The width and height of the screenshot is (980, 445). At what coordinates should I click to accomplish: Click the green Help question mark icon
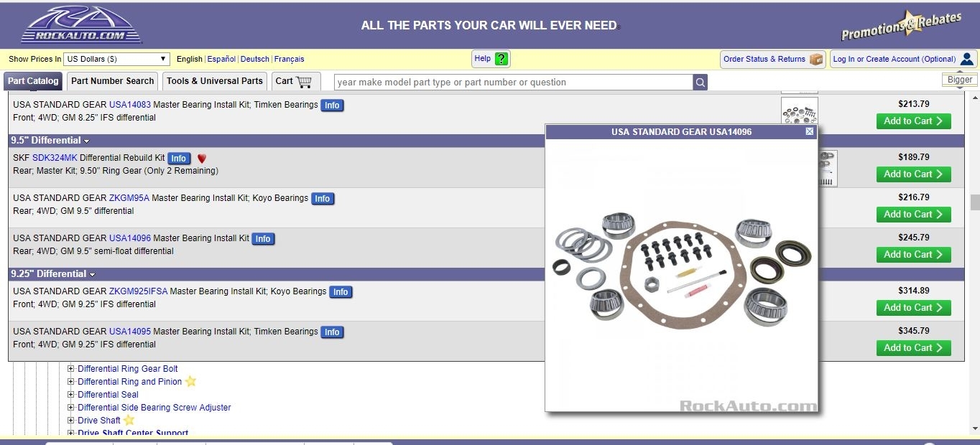(501, 59)
